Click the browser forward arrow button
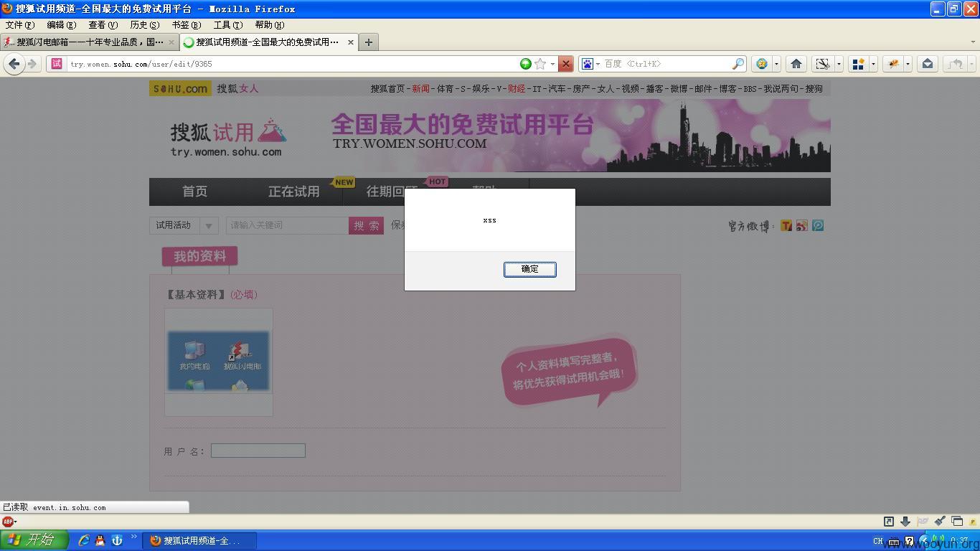This screenshot has height=551, width=980. click(32, 64)
